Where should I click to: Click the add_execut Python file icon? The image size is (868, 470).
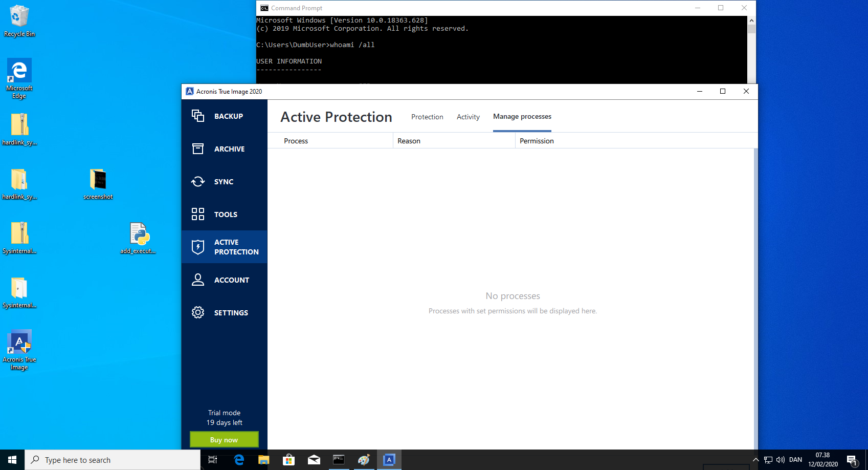click(x=139, y=234)
